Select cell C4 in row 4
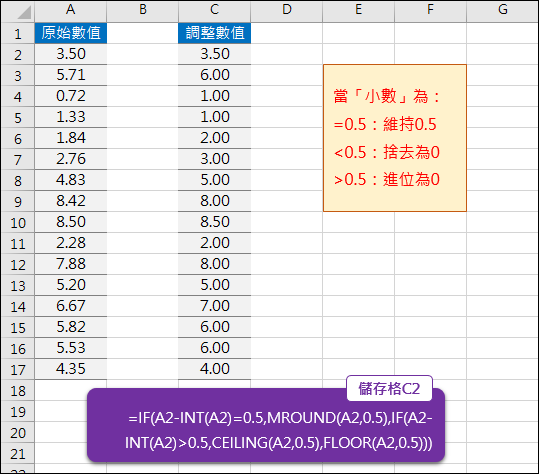 214,96
